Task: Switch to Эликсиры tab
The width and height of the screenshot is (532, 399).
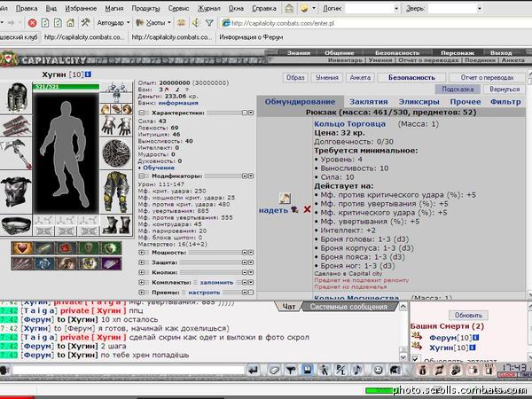Action: click(419, 102)
